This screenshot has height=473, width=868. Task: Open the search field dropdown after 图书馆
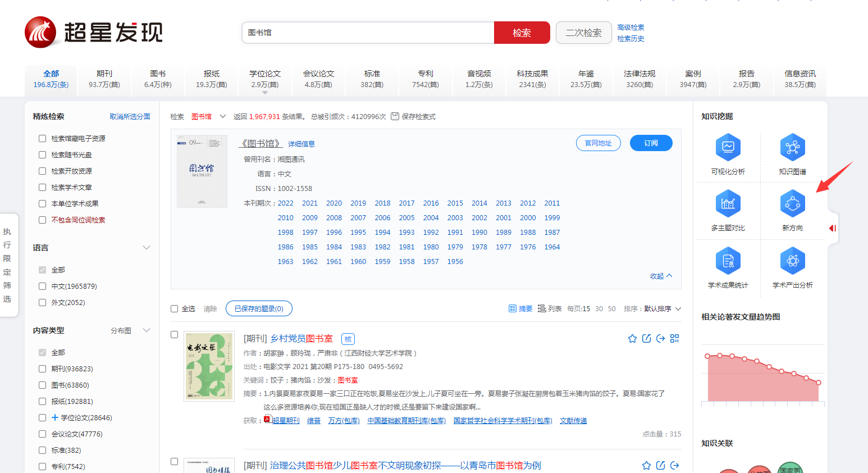tap(223, 116)
